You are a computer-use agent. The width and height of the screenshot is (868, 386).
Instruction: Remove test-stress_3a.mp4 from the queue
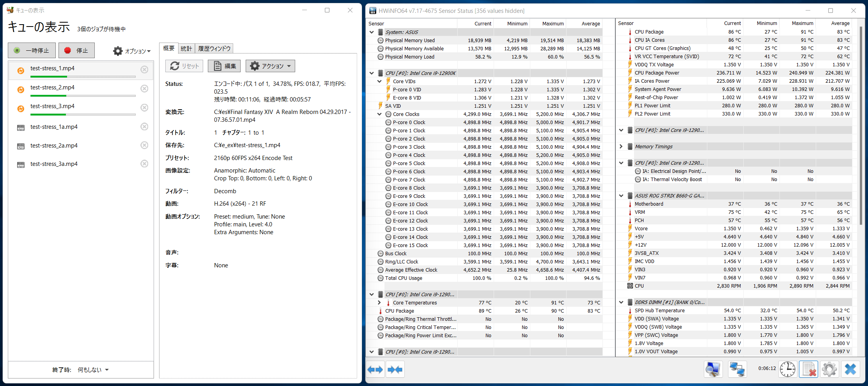[144, 164]
